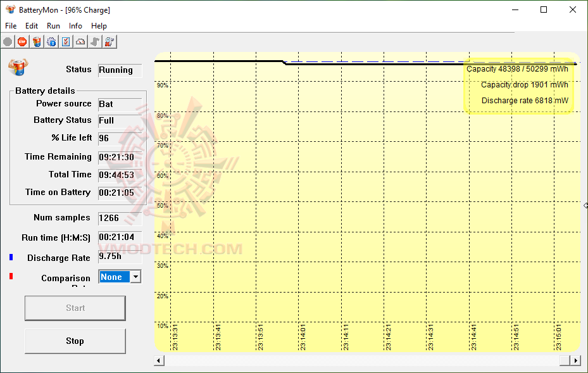Click the % Life left value 96
This screenshot has height=373, width=588.
(x=120, y=139)
